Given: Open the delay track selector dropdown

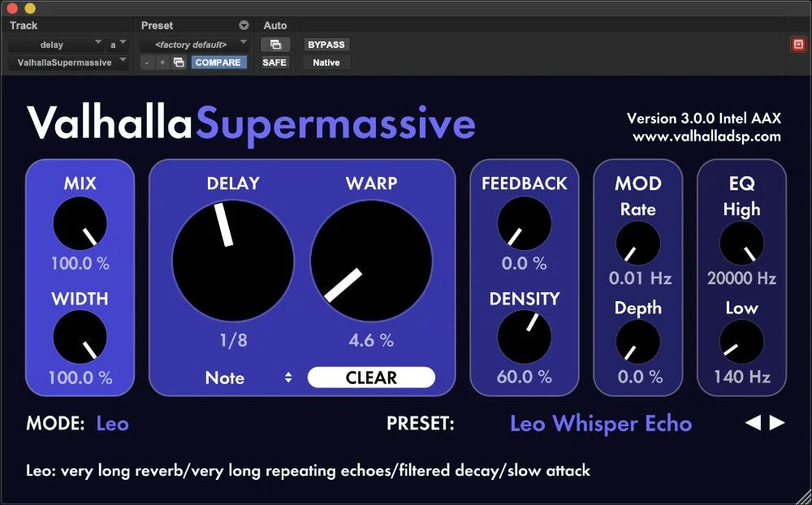Looking at the screenshot, I should click(56, 45).
